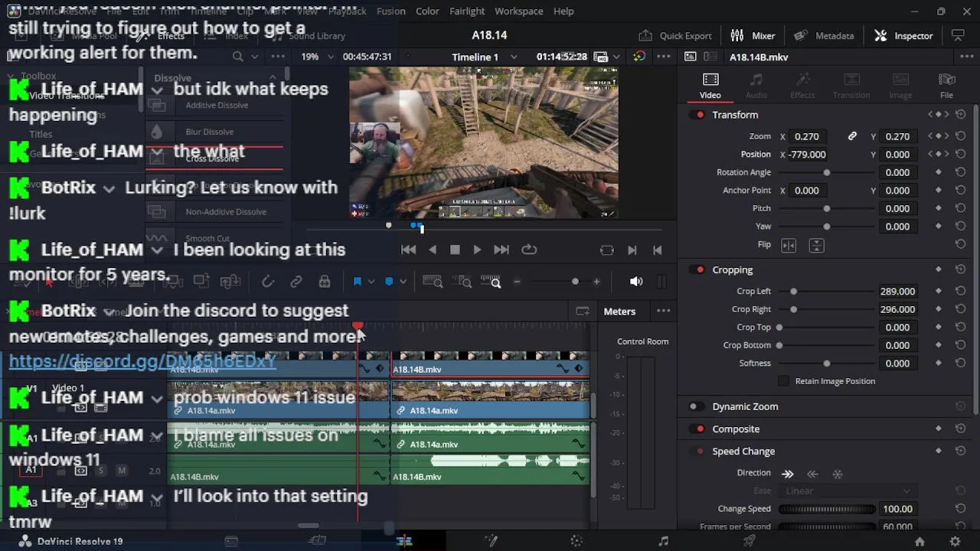Toggle the Transform section enable switch
The image size is (980, 551).
[697, 115]
